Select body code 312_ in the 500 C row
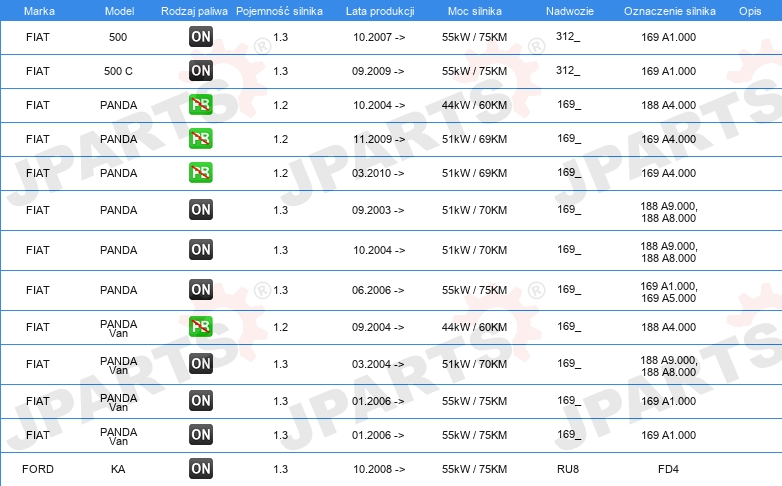This screenshot has width=782, height=486. pos(568,70)
